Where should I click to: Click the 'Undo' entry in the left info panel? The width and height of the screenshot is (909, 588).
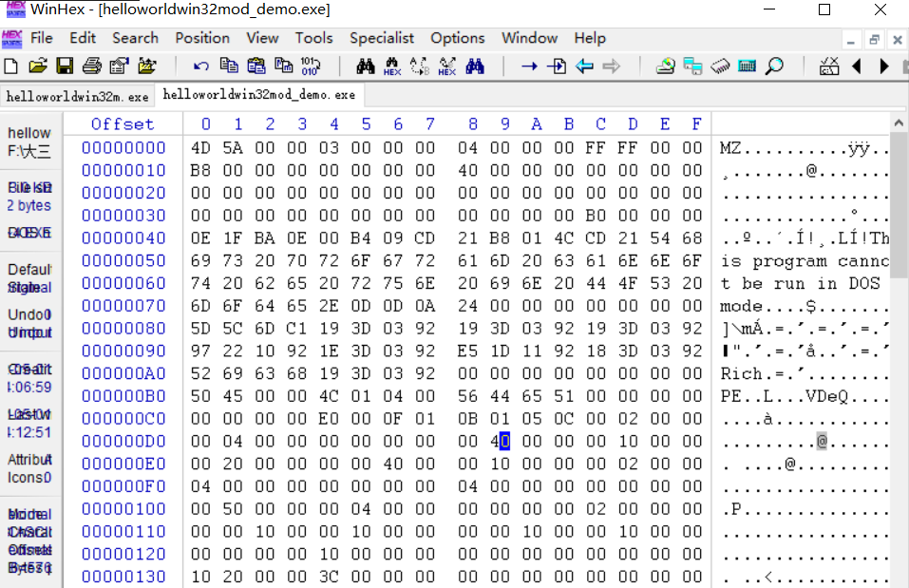click(x=29, y=314)
